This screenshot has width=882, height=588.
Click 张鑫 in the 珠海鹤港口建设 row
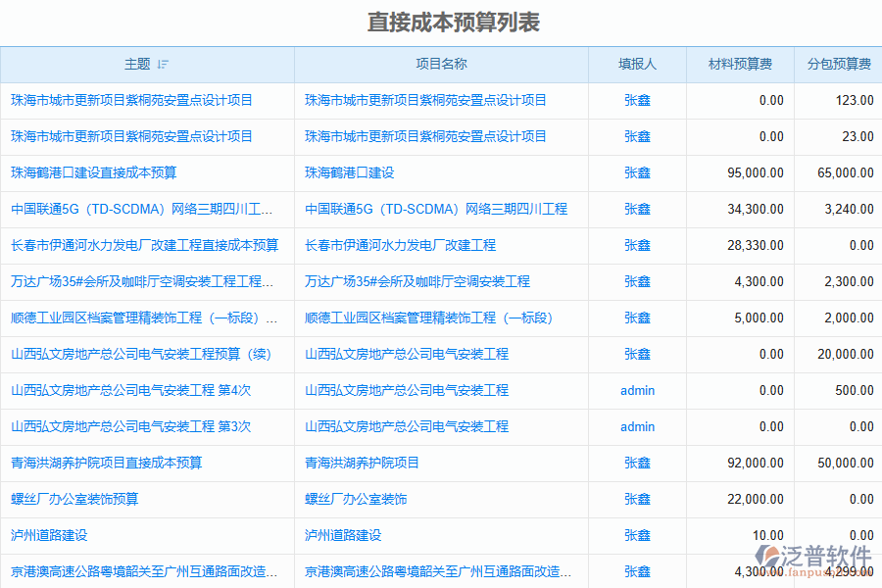pyautogui.click(x=637, y=172)
